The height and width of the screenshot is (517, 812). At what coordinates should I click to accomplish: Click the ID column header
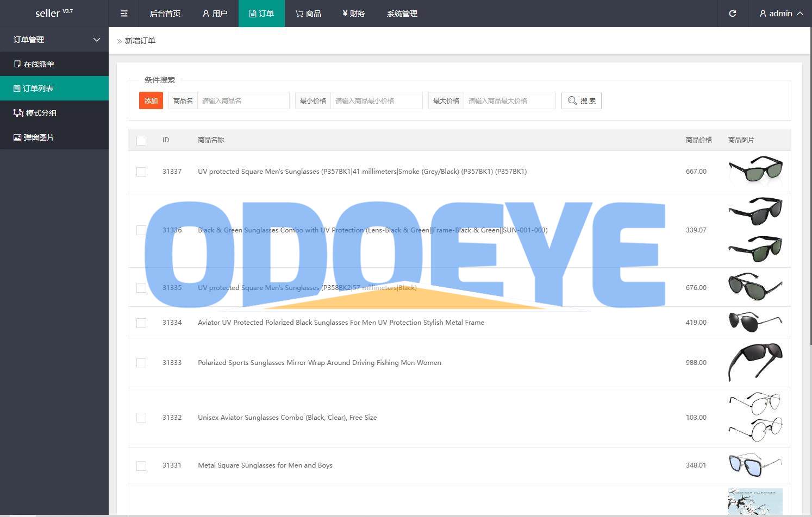(166, 140)
